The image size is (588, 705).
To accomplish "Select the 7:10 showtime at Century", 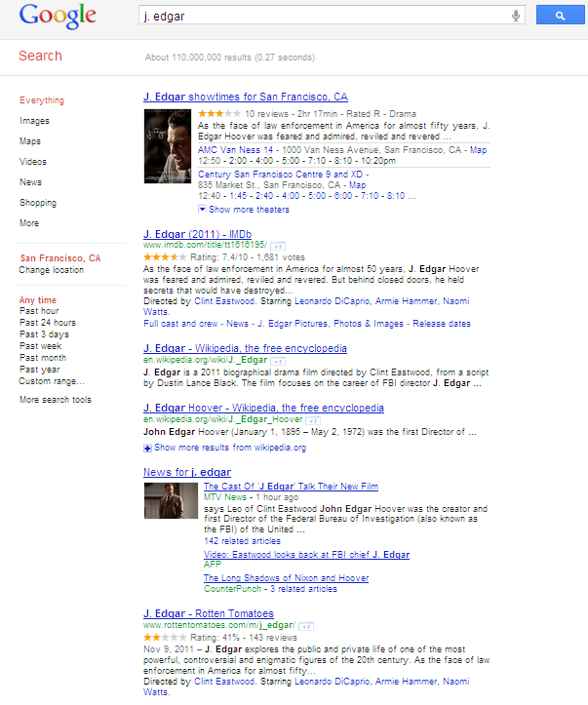I will pos(370,196).
